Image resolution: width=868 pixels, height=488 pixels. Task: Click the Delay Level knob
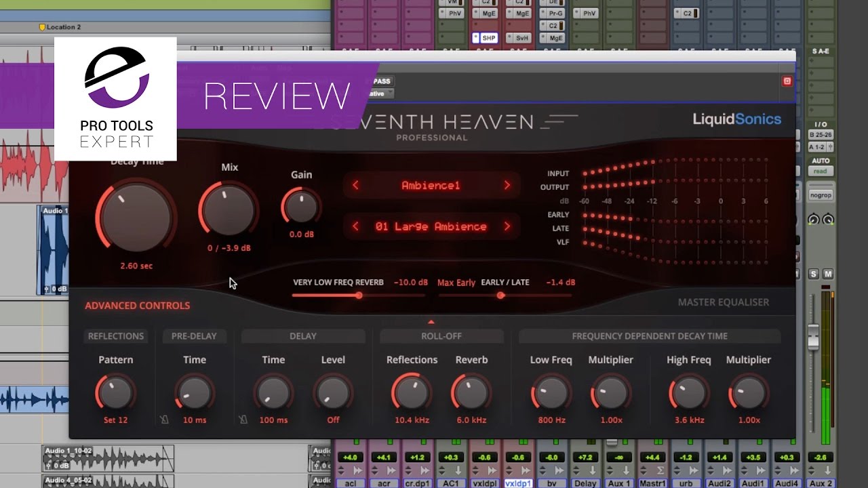coord(333,392)
